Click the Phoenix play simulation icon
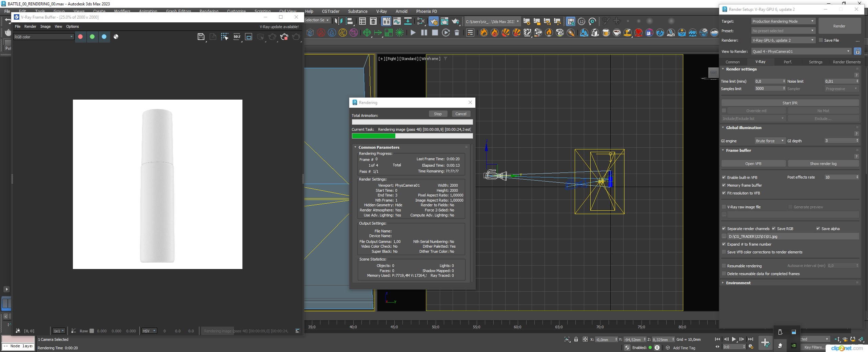This screenshot has width=868, height=352. point(413,33)
